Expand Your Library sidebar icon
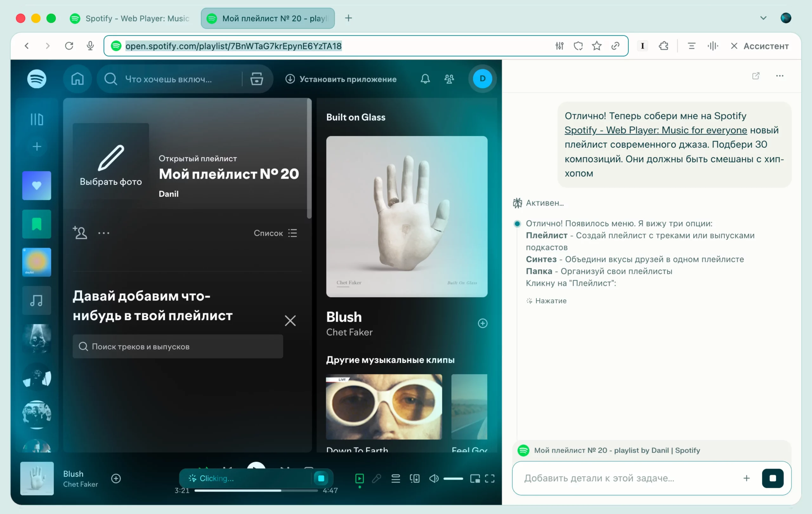This screenshot has height=514, width=812. tap(36, 119)
